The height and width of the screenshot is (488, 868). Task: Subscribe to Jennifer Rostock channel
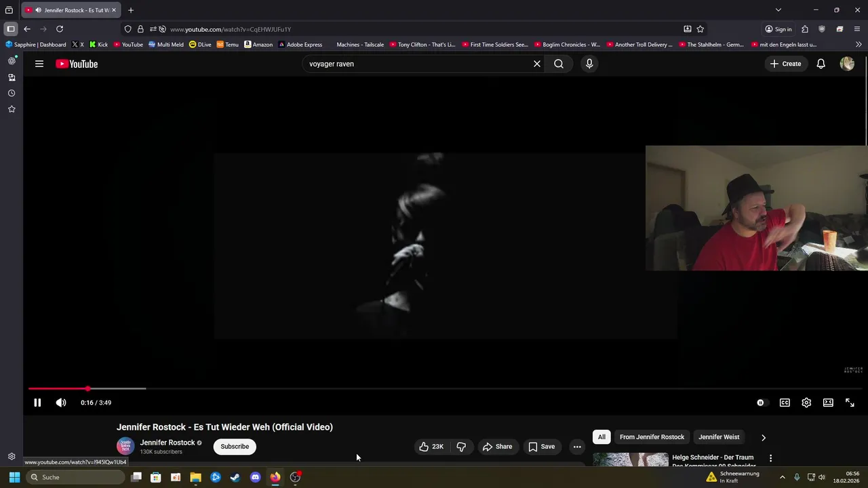pyautogui.click(x=235, y=447)
